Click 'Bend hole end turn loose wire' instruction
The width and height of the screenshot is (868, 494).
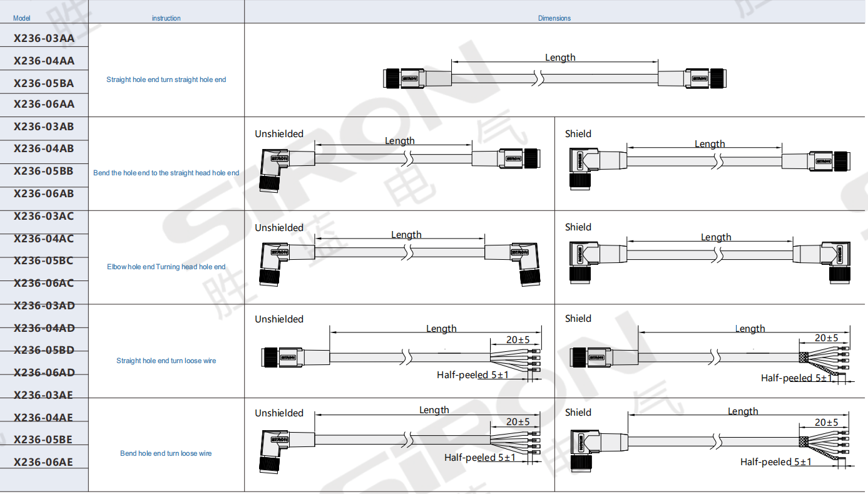166,453
